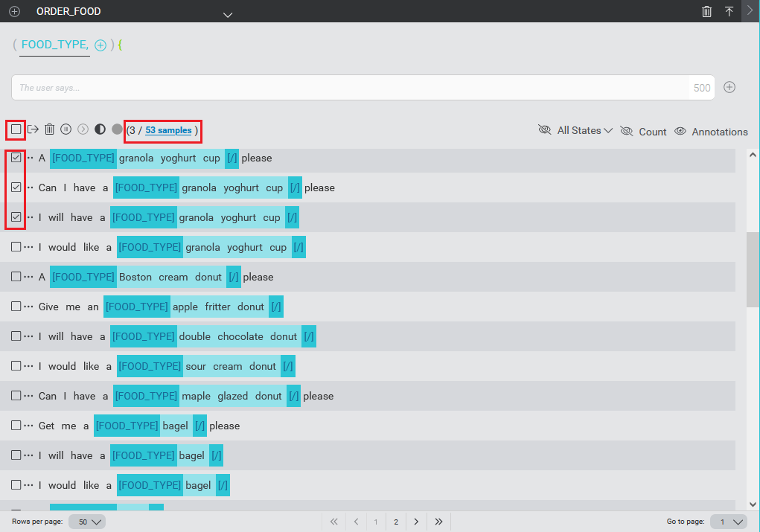The width and height of the screenshot is (760, 532).
Task: Toggle Annotations visibility
Action: click(x=711, y=132)
